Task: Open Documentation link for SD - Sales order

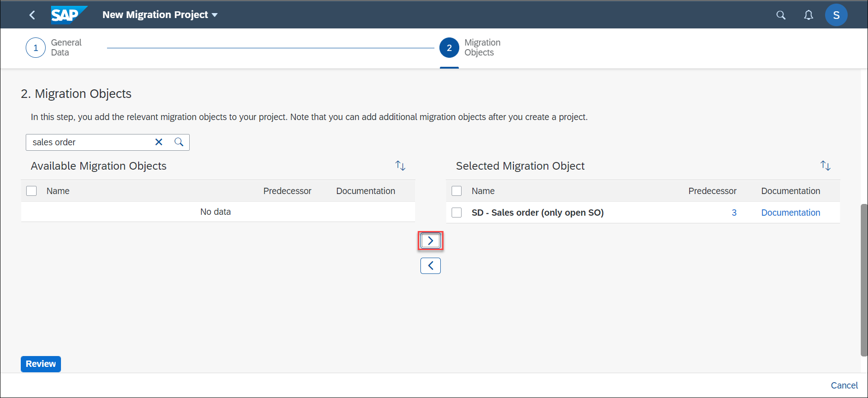Action: pos(790,213)
